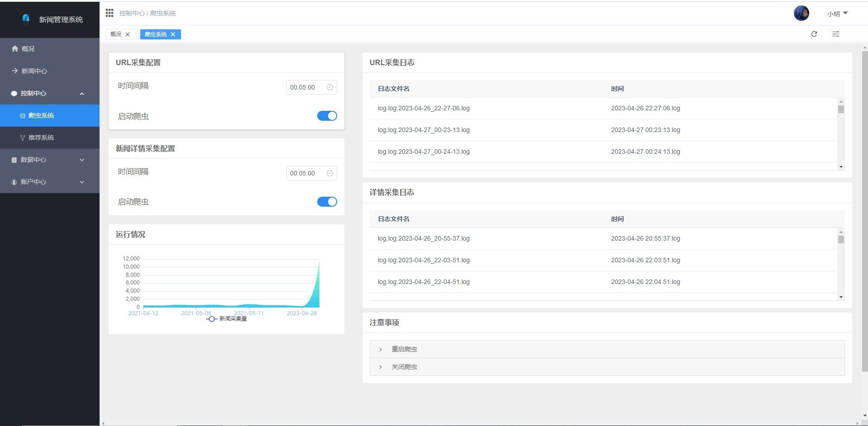Click the clock icon in URL采集配置 interval
The width and height of the screenshot is (868, 426).
330,87
